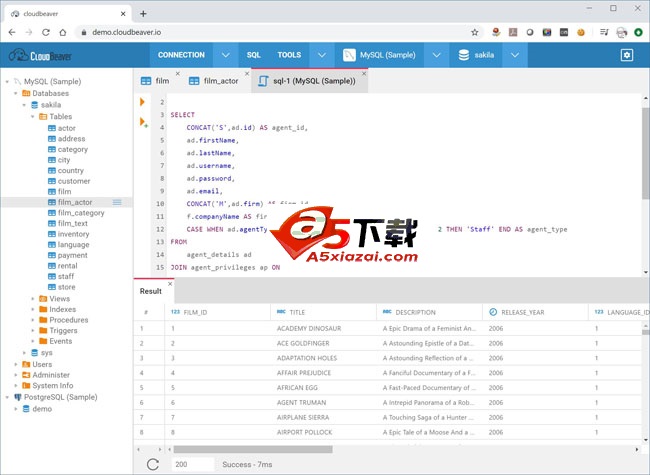Image resolution: width=650 pixels, height=475 pixels.
Task: Open the Triggers folder
Action: [63, 330]
